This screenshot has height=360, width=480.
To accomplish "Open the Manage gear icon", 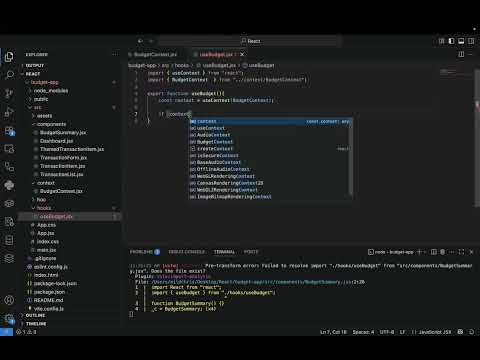I will (x=9, y=318).
